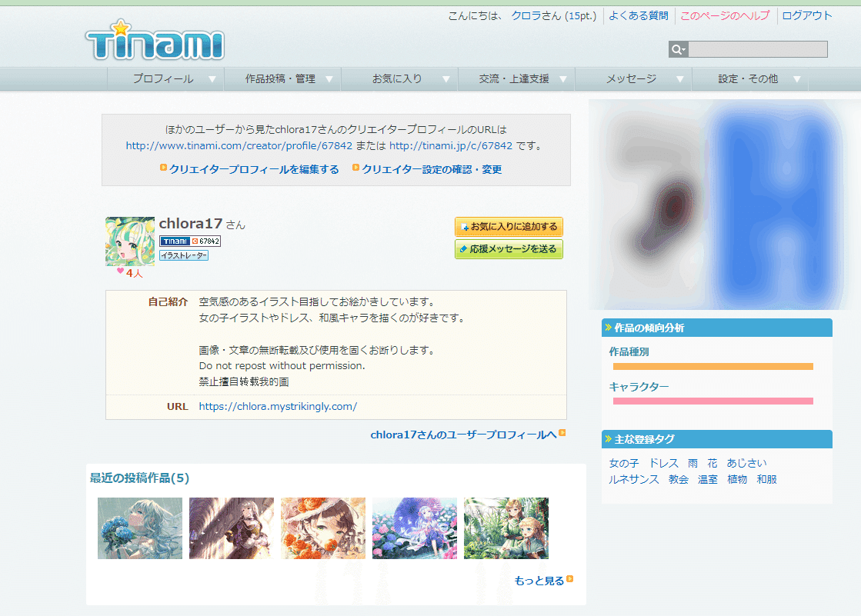Screen dimensions: 861x616
Task: Click the TINAMI logo
Action: pos(152,43)
